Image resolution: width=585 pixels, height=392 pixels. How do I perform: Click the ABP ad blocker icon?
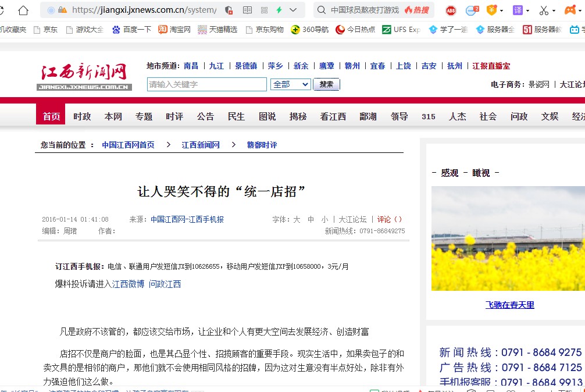coord(451,10)
